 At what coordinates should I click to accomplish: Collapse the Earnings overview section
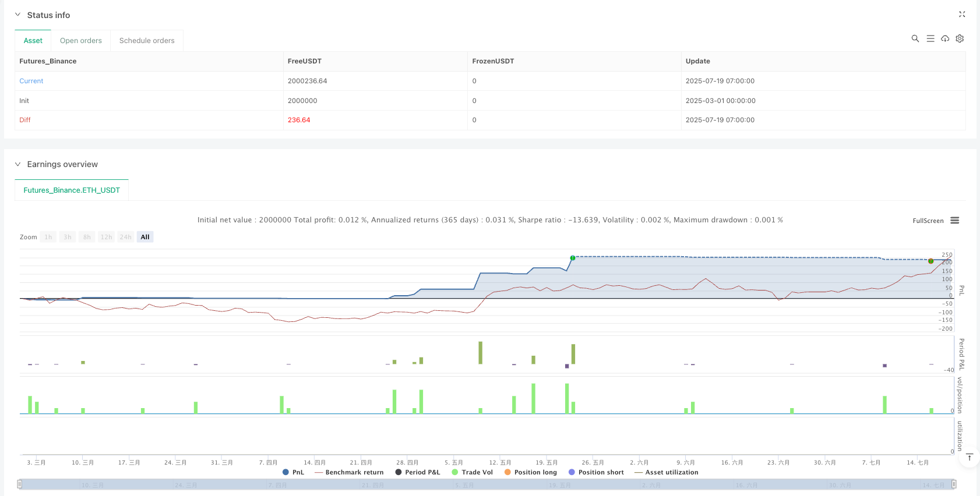coord(17,164)
